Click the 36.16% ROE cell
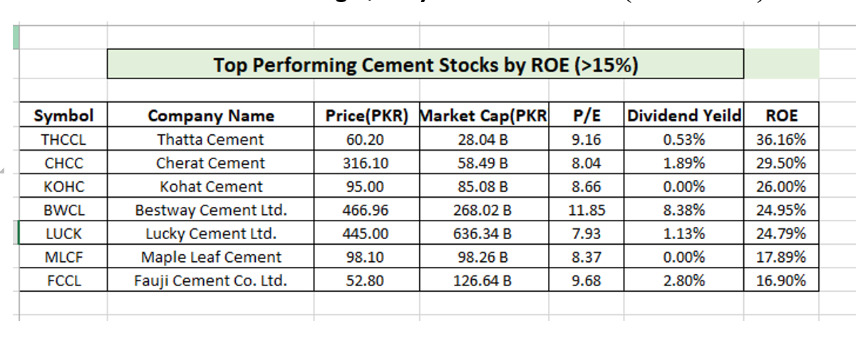This screenshot has height=339, width=868. [x=781, y=139]
